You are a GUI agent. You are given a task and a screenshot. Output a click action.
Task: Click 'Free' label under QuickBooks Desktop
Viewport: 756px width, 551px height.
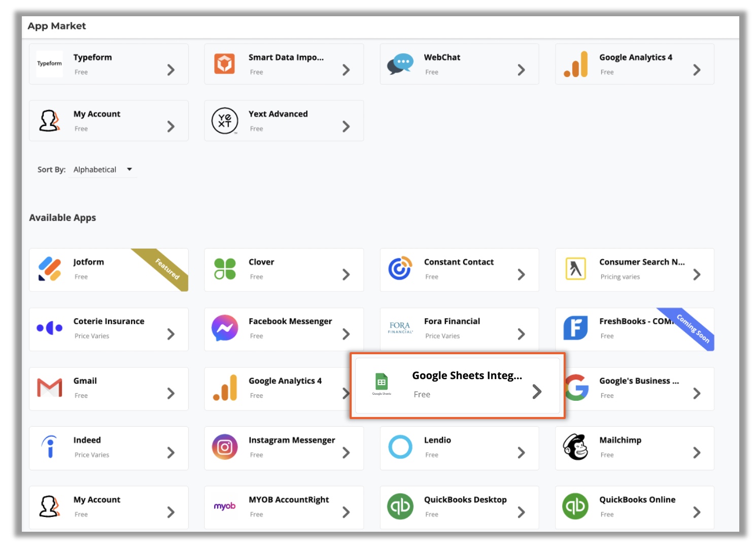432,514
